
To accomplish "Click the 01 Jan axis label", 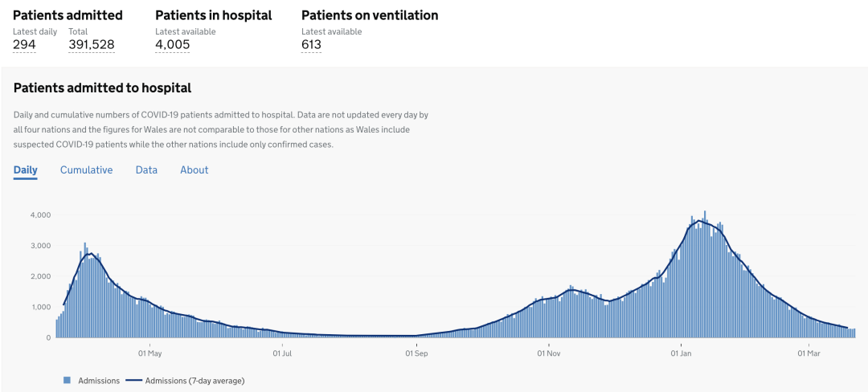I will pos(681,353).
